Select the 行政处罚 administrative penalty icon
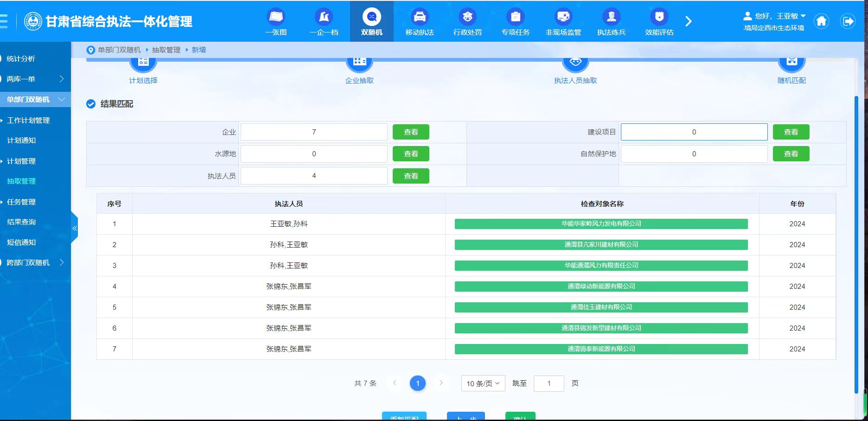 tap(467, 17)
